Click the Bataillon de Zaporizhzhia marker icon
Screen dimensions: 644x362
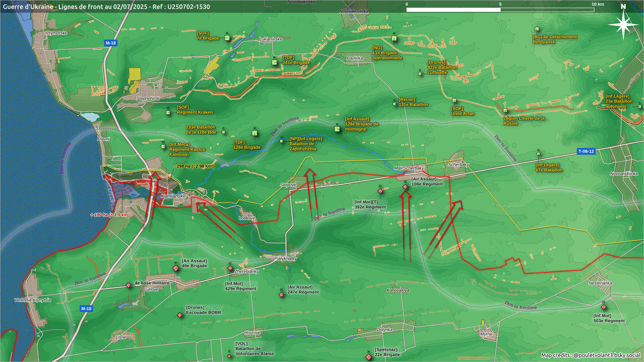point(281,141)
